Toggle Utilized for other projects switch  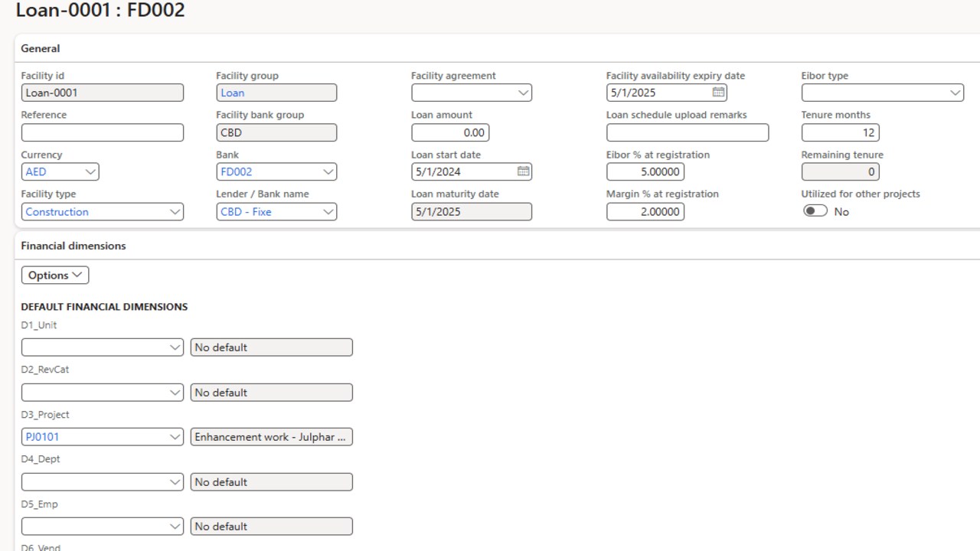click(x=815, y=211)
